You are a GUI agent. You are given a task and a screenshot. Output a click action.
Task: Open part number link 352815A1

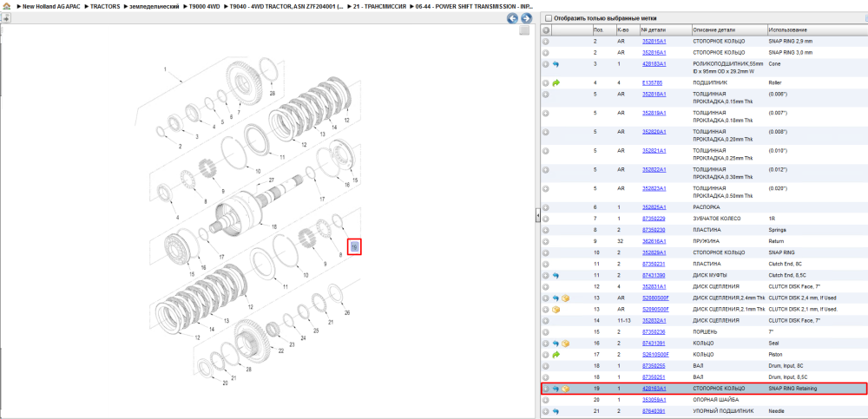(x=654, y=42)
